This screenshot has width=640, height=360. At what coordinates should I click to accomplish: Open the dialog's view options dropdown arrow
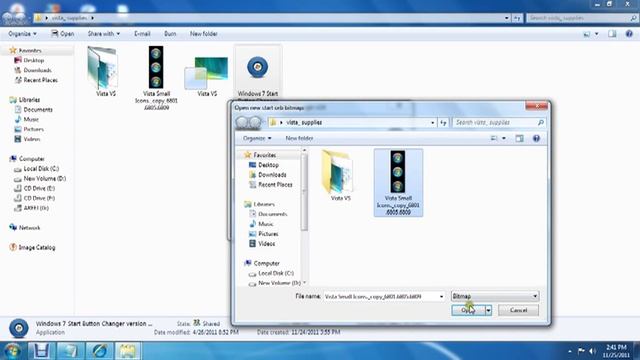504,138
